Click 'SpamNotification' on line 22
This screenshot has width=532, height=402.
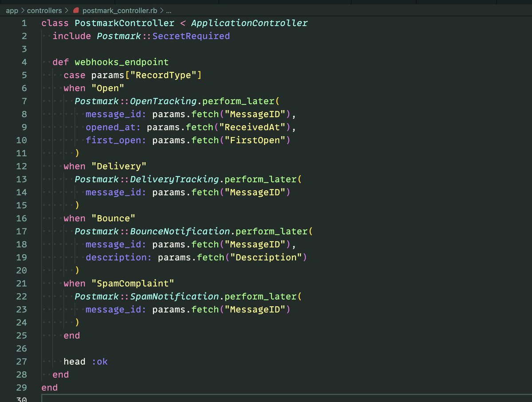pyautogui.click(x=174, y=296)
